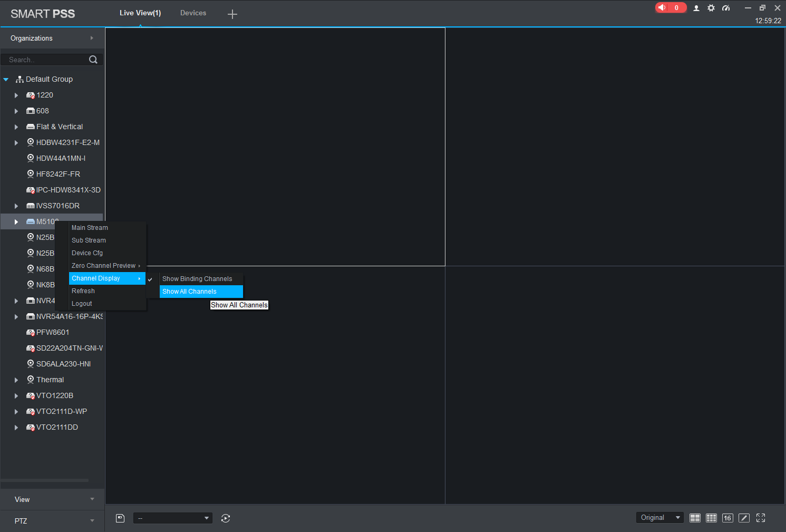Open the settings gear in the title bar

pos(711,8)
